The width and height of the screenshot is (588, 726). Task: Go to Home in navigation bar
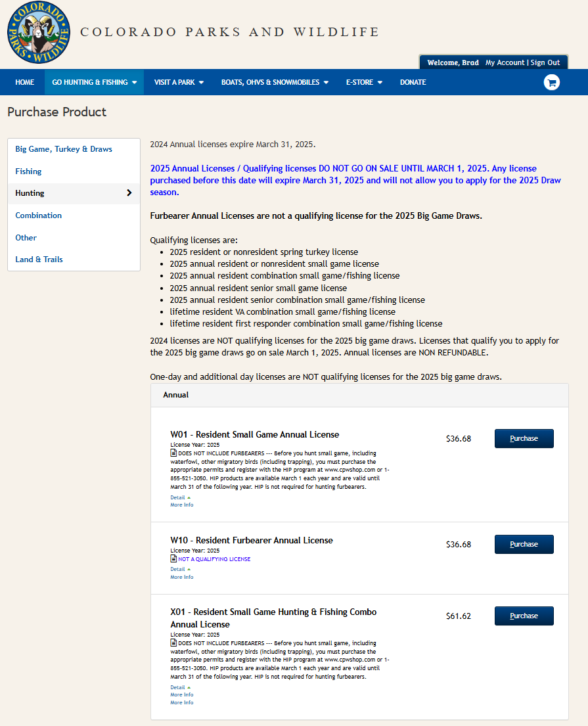tap(24, 82)
